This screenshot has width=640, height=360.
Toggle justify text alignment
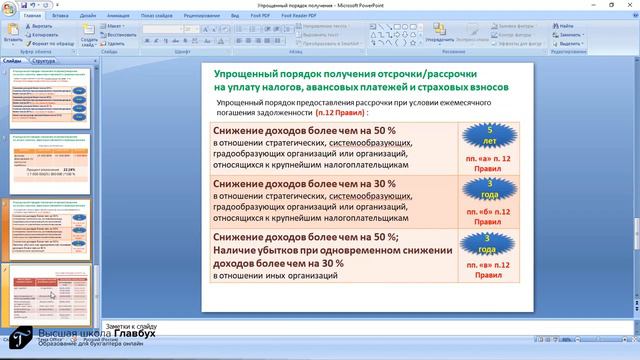(267, 41)
